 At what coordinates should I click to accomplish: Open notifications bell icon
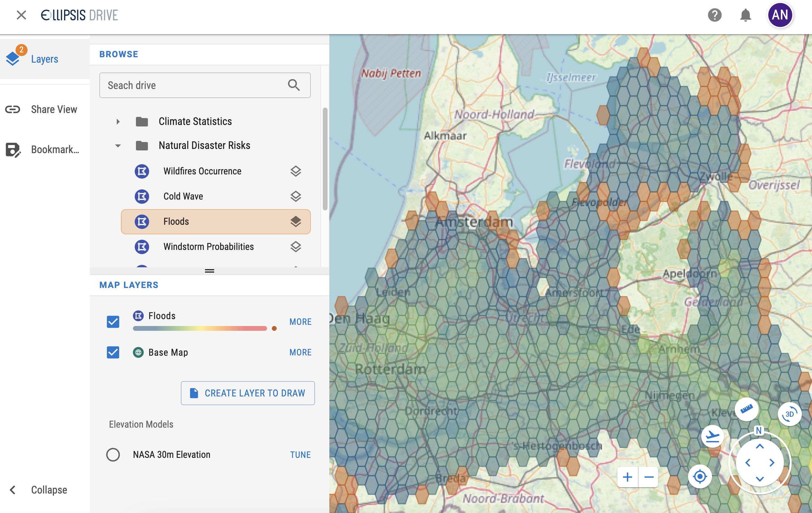746,15
